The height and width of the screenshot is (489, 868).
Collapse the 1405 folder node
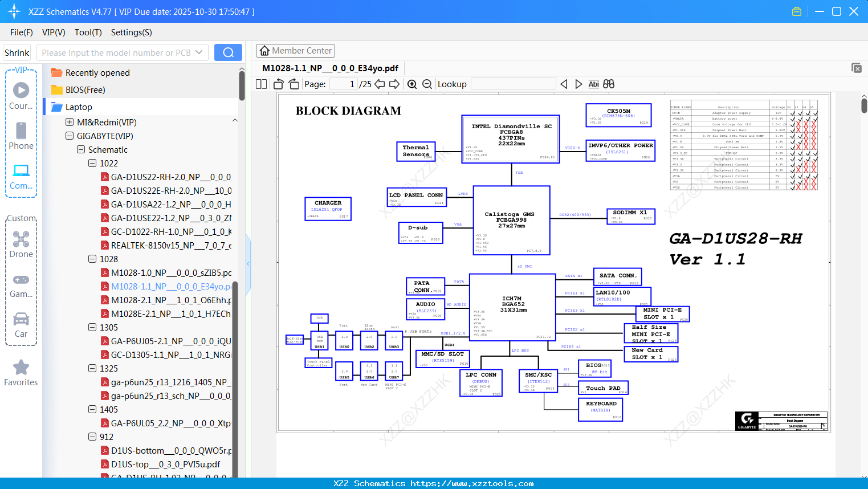tap(92, 409)
